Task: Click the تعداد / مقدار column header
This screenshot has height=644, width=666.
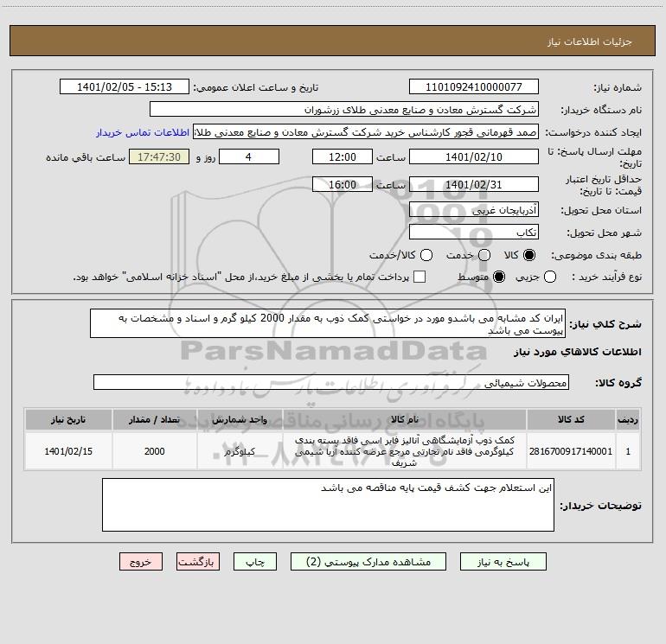Action: click(154, 420)
